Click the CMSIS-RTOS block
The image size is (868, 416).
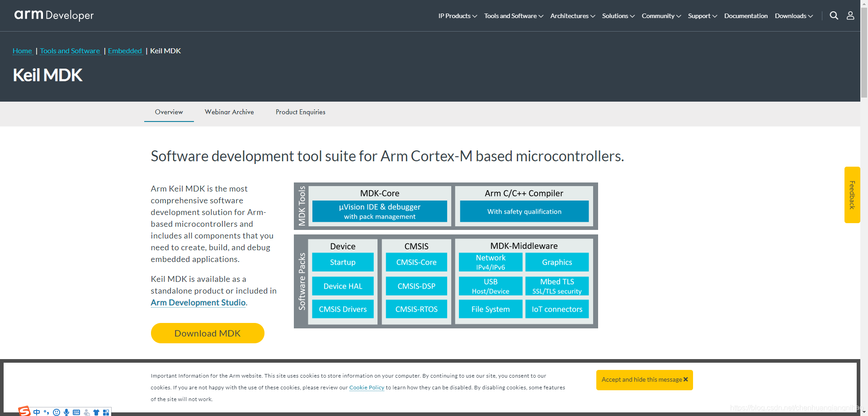416,309
